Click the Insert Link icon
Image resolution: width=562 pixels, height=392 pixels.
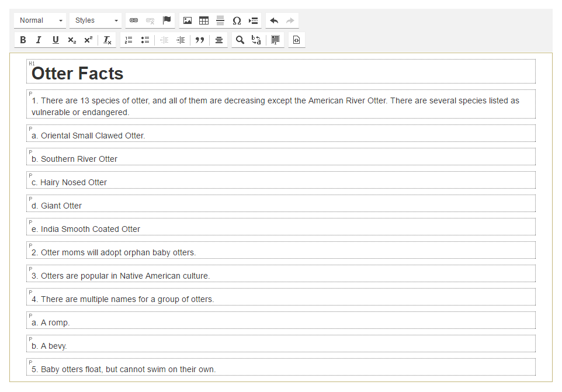click(134, 20)
